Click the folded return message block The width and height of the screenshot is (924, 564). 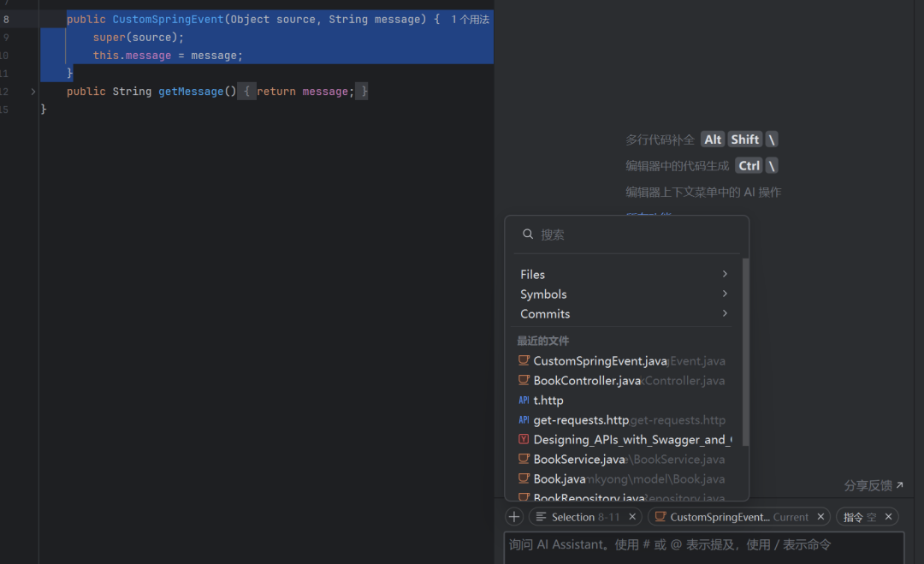point(302,92)
